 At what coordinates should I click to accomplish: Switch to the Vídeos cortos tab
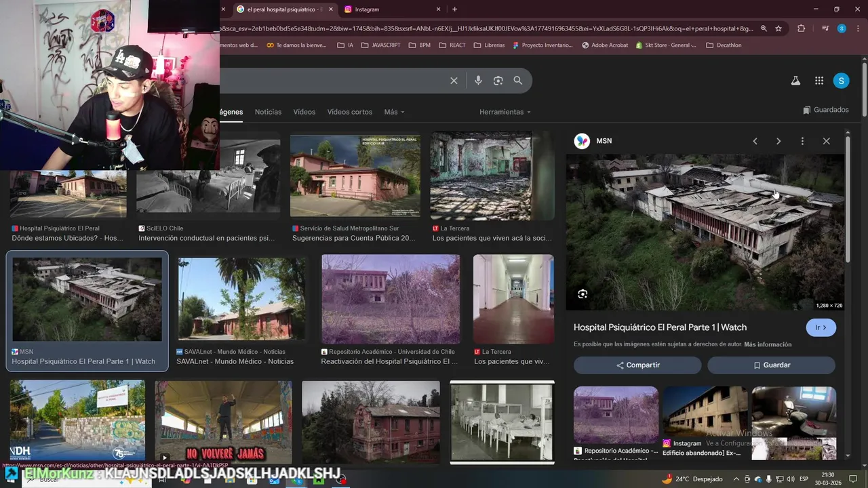click(349, 112)
